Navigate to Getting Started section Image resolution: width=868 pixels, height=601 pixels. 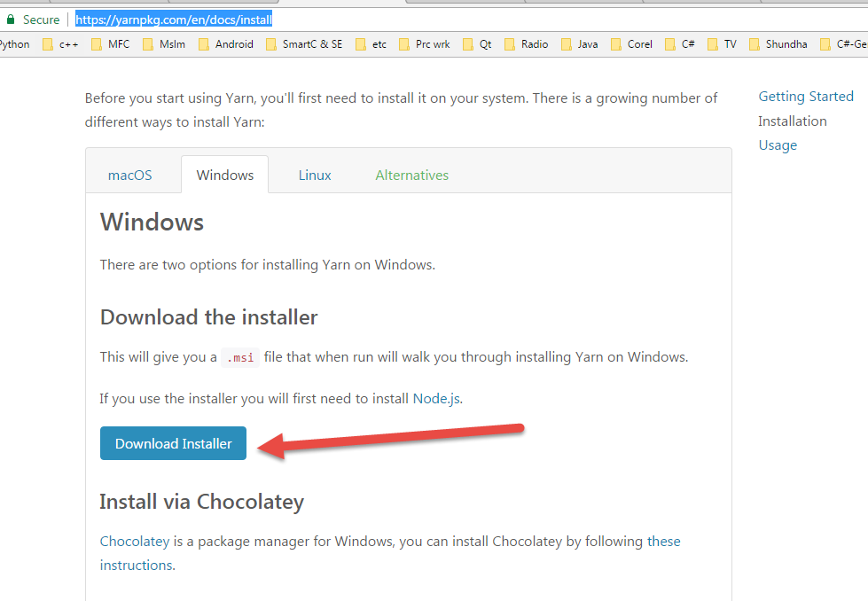coord(805,96)
